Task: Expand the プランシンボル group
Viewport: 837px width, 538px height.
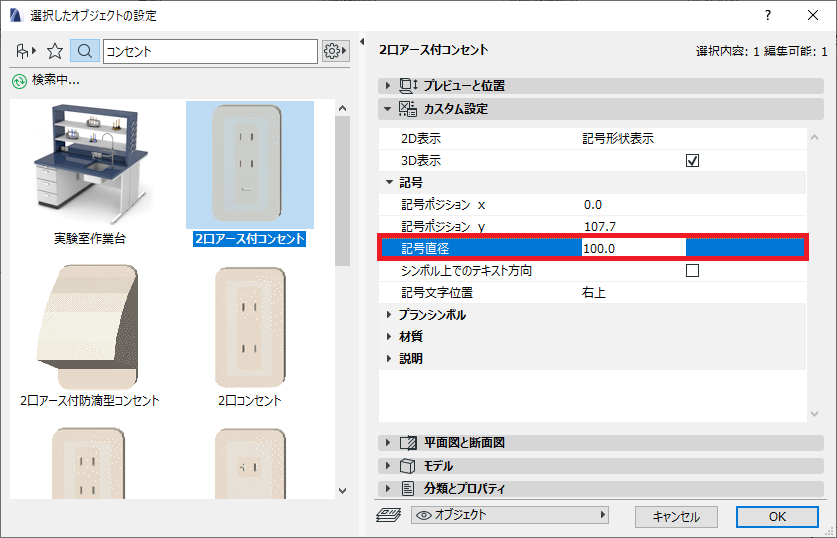Action: [389, 315]
